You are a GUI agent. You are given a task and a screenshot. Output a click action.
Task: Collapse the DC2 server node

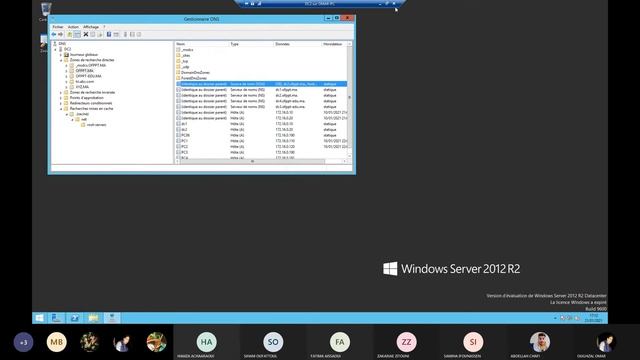tap(56, 49)
